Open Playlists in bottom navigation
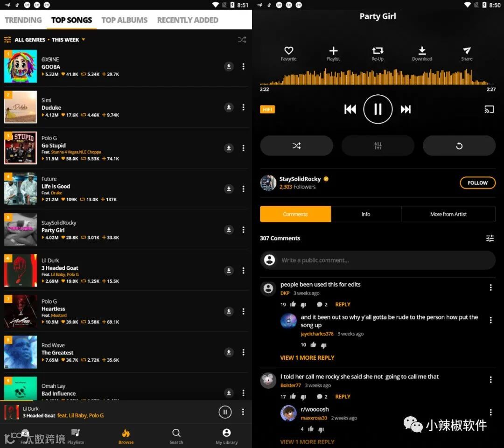 (x=76, y=436)
